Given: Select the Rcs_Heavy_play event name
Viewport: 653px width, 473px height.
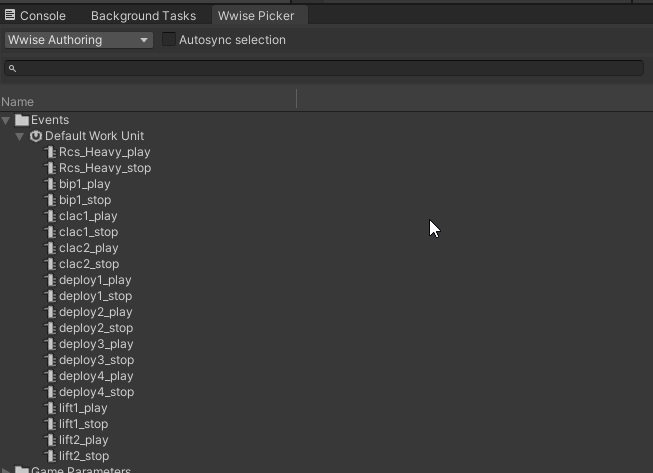Looking at the screenshot, I should tap(105, 152).
